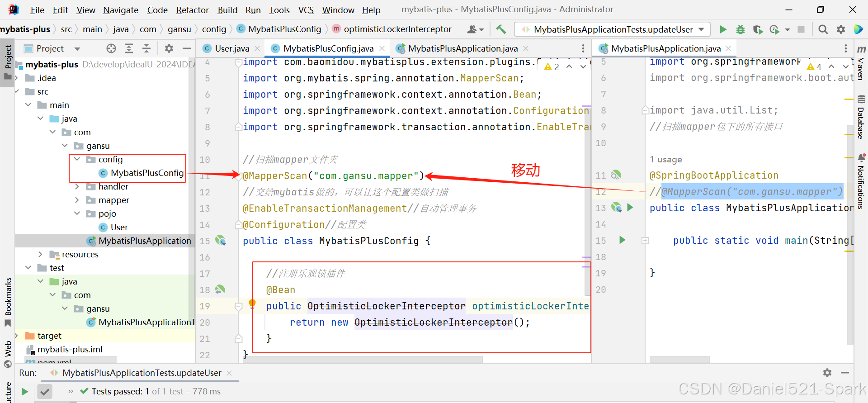Hide the Run tool window
Screen dimensions: 868x403
pyautogui.click(x=845, y=373)
